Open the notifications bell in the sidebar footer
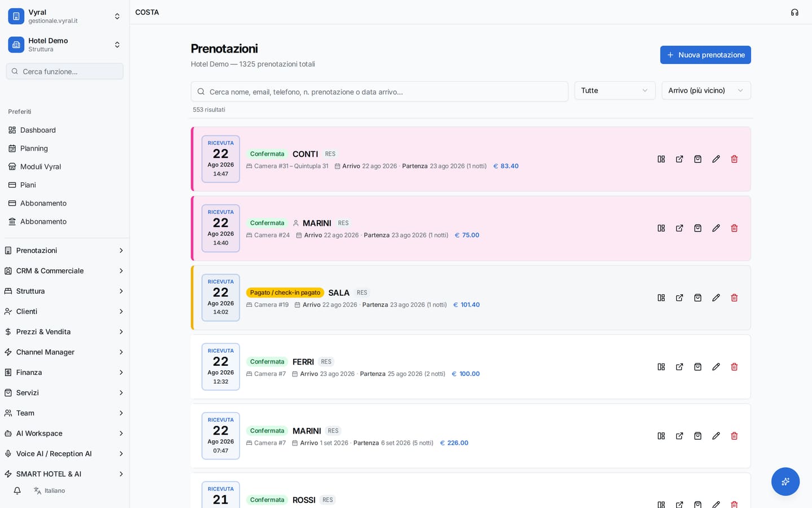The width and height of the screenshot is (812, 508). point(17,491)
